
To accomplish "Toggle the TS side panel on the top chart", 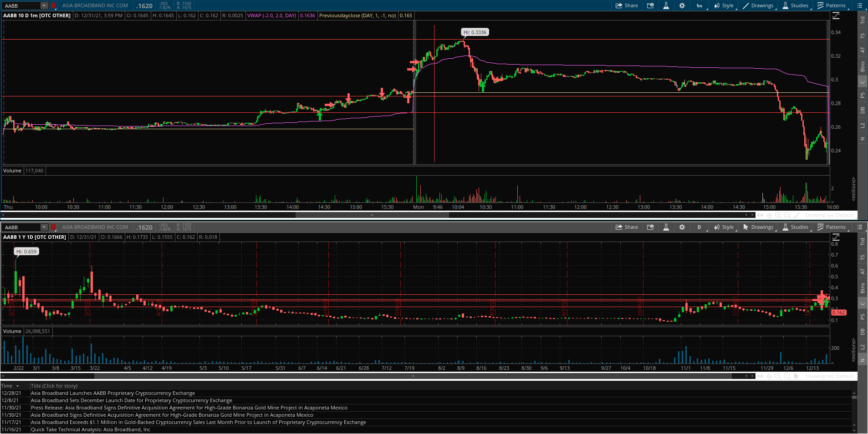I will (863, 35).
